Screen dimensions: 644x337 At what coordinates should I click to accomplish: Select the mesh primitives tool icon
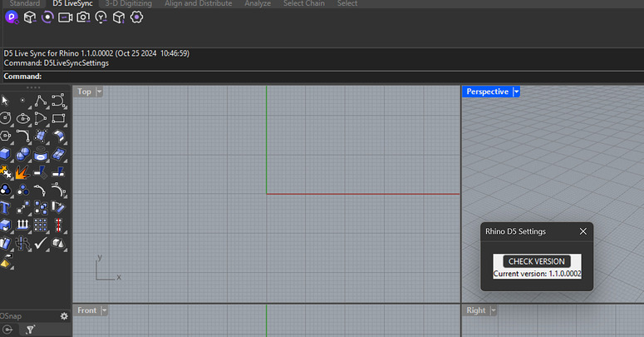(58, 243)
